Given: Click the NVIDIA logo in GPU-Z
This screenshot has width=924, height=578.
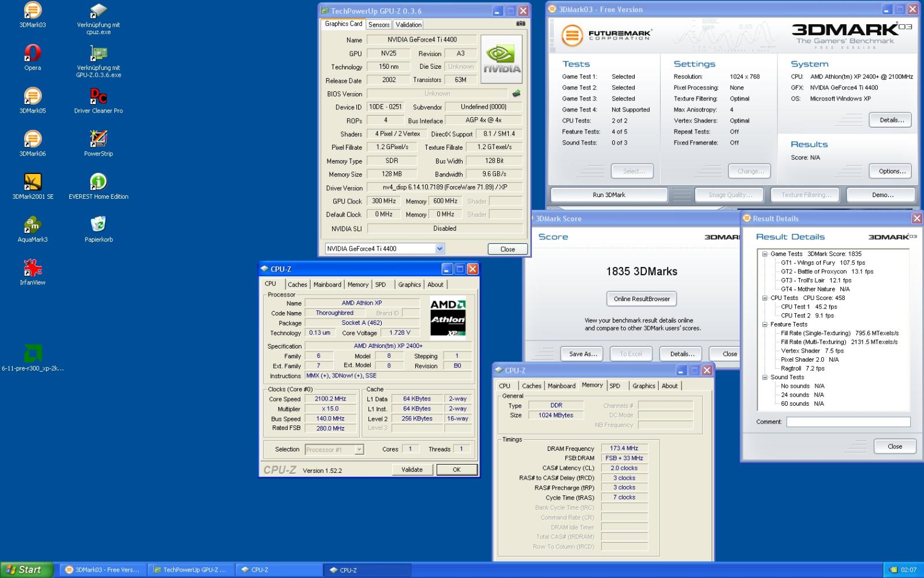Looking at the screenshot, I should pos(501,58).
